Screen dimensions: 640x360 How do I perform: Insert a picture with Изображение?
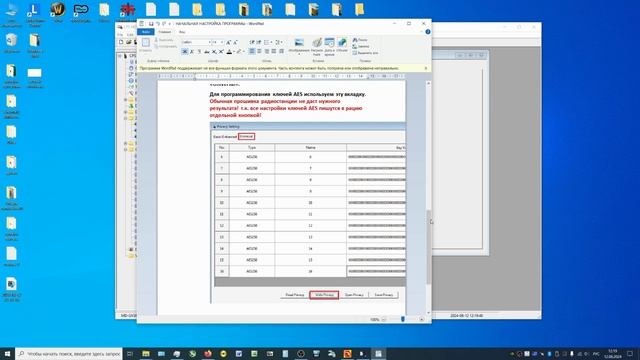pos(299,44)
